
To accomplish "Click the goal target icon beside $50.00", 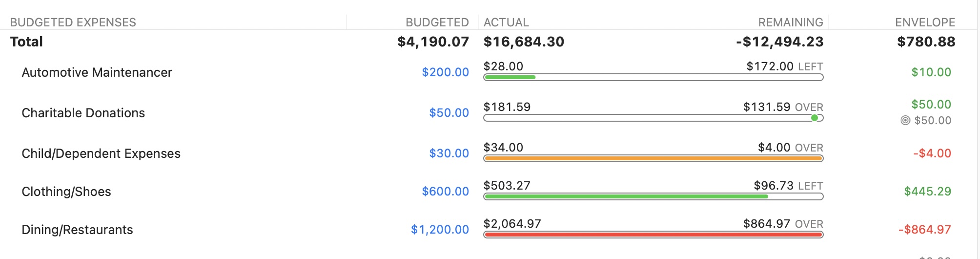I will pos(905,120).
